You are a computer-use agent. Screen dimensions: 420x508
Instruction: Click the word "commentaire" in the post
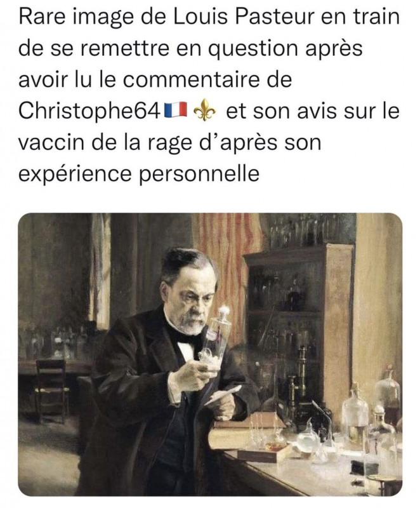tap(190, 79)
